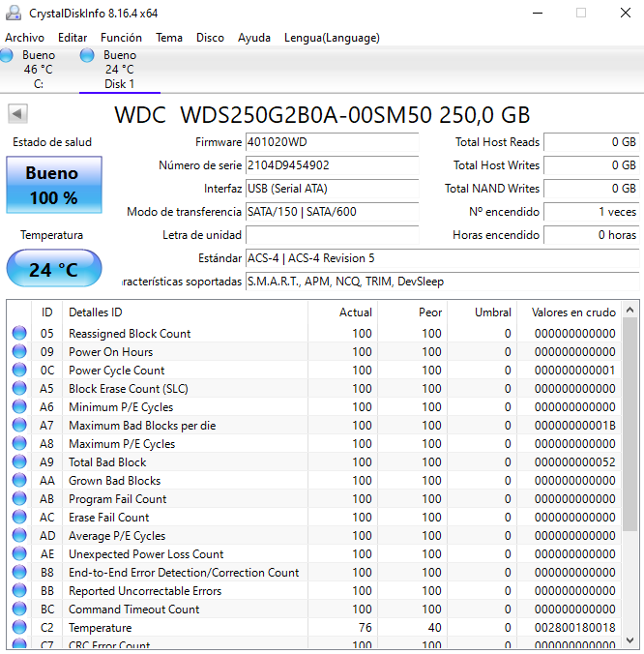The height and width of the screenshot is (654, 644).
Task: Open the Archivo menu
Action: pyautogui.click(x=24, y=38)
